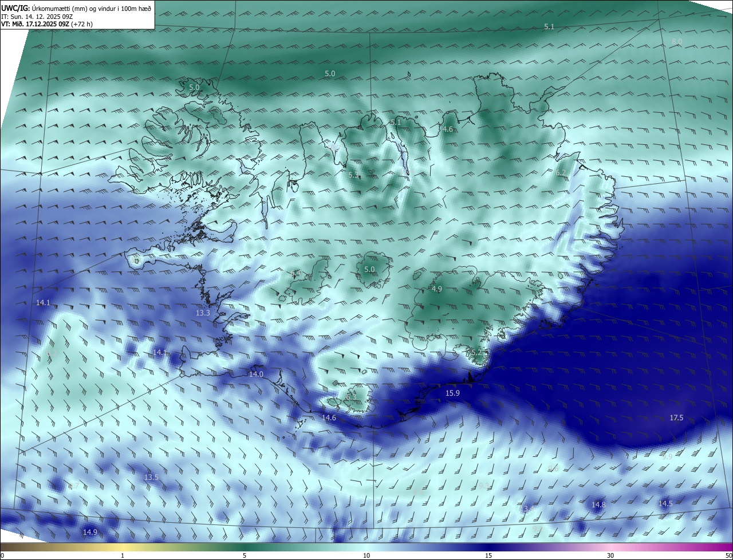The width and height of the screenshot is (733, 560).
Task: Click the 13.3 value label on the map
Action: point(203,313)
